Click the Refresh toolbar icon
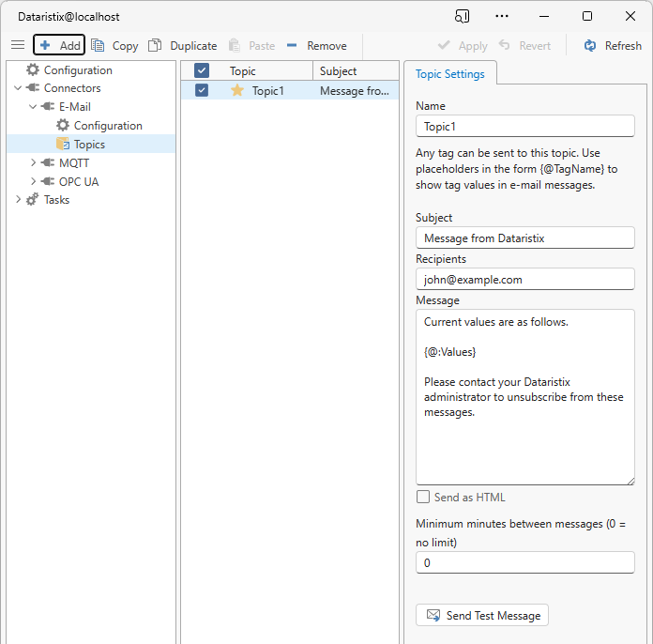The image size is (653, 644). point(590,45)
